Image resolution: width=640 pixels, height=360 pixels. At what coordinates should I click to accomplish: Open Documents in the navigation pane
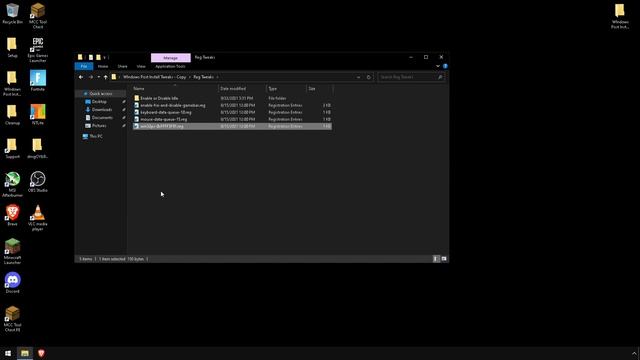pyautogui.click(x=102, y=118)
